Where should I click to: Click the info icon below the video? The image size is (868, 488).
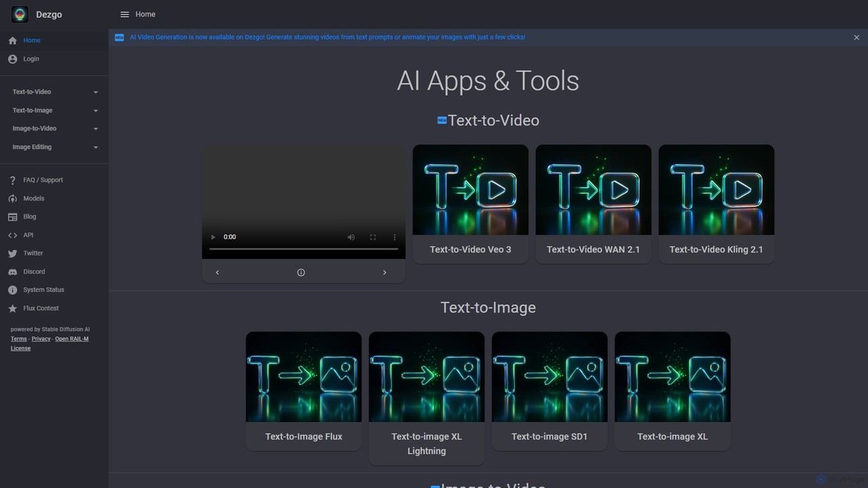click(x=301, y=272)
